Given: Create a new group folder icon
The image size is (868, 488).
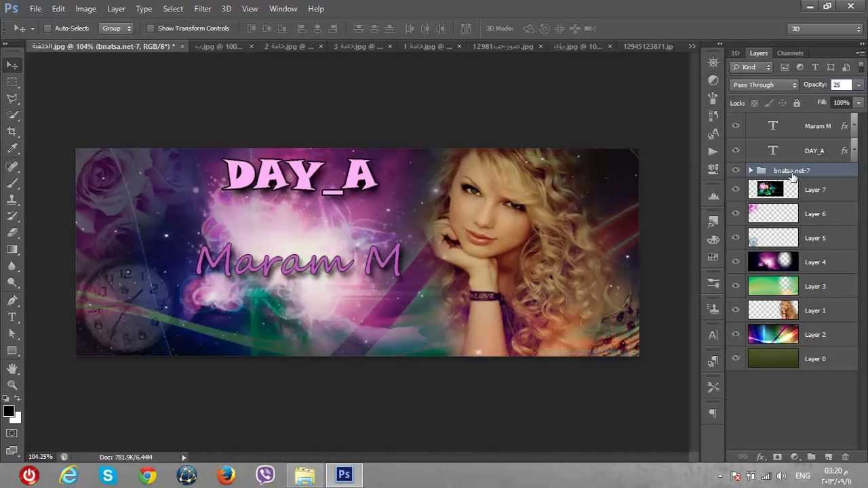Looking at the screenshot, I should pyautogui.click(x=811, y=457).
